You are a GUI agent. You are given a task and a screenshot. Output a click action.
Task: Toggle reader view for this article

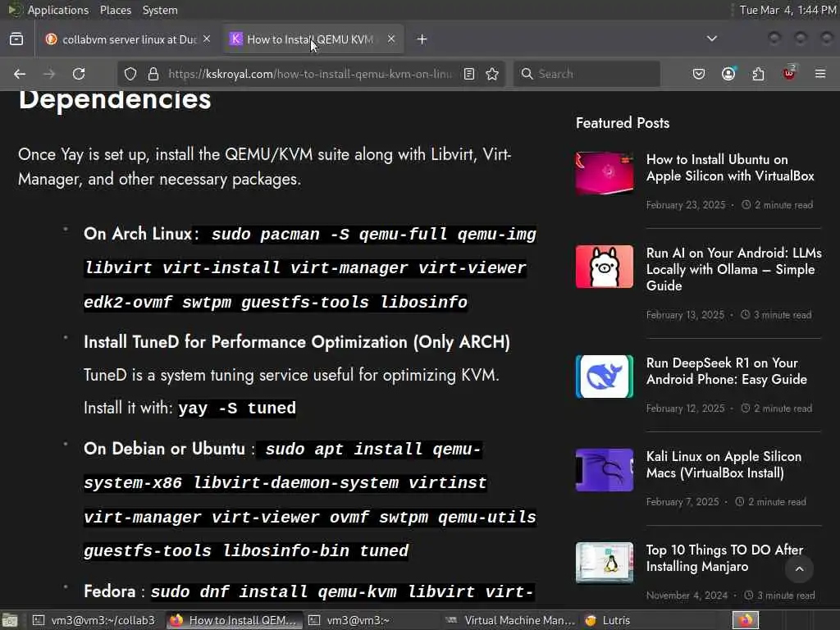(x=469, y=74)
